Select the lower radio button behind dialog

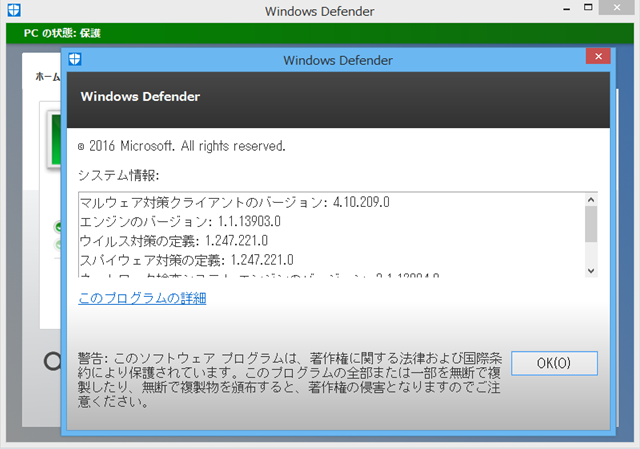[58, 244]
